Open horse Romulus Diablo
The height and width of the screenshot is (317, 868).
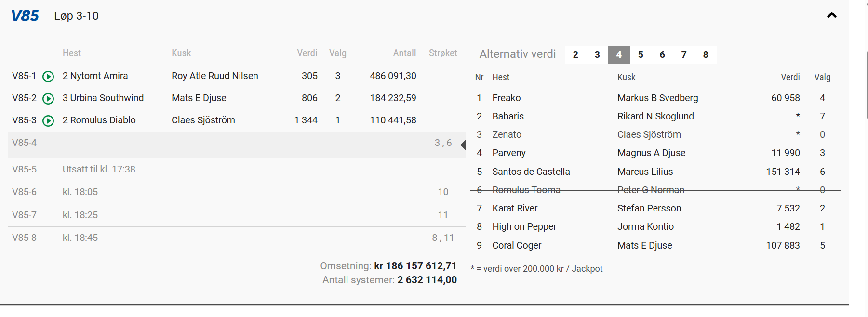[x=102, y=120]
